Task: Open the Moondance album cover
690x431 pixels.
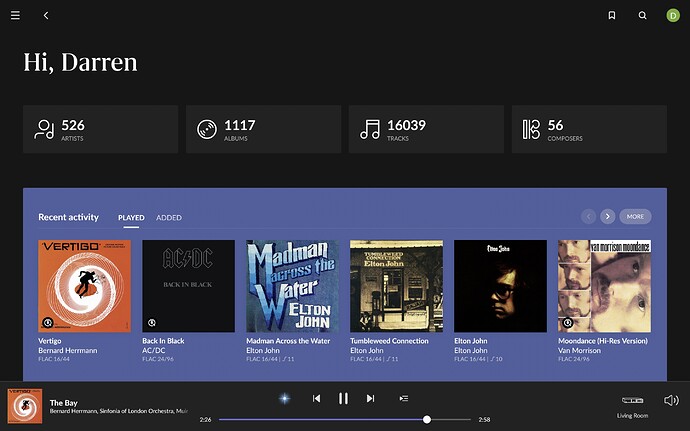Action: point(604,286)
